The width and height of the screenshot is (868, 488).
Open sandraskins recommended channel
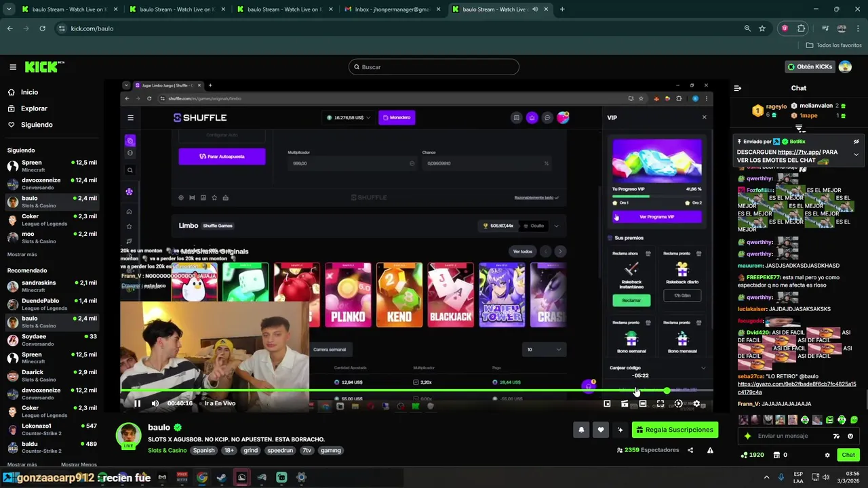[x=52, y=286]
